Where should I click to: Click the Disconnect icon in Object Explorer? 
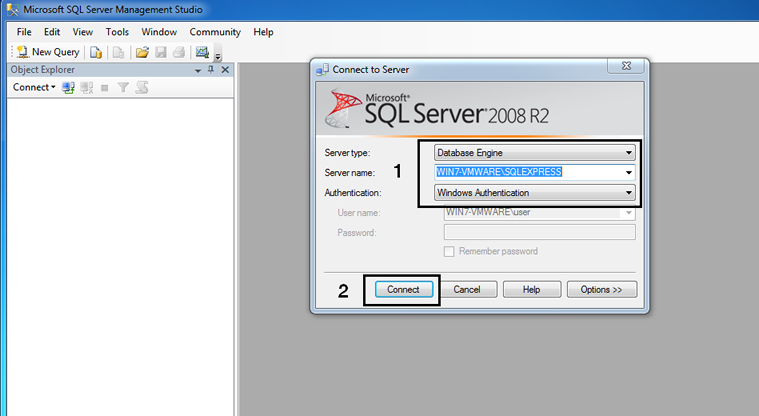pos(87,88)
